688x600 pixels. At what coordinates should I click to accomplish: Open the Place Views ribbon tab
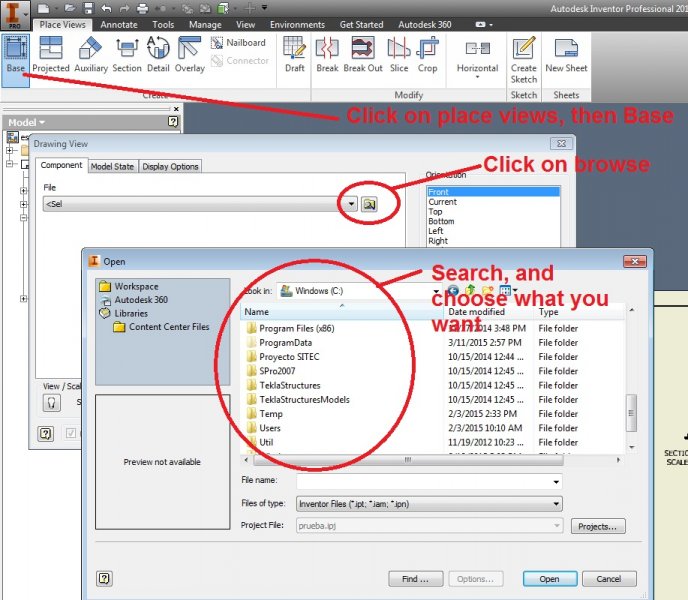(x=62, y=25)
